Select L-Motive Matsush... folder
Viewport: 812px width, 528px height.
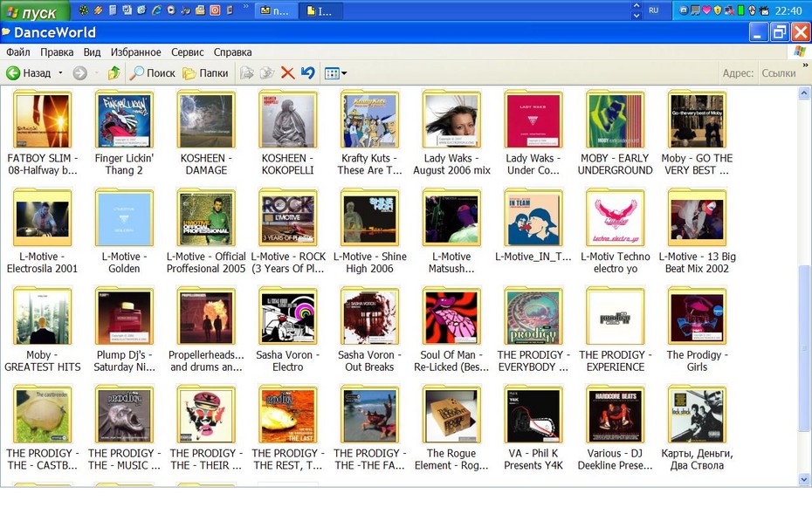click(451, 232)
